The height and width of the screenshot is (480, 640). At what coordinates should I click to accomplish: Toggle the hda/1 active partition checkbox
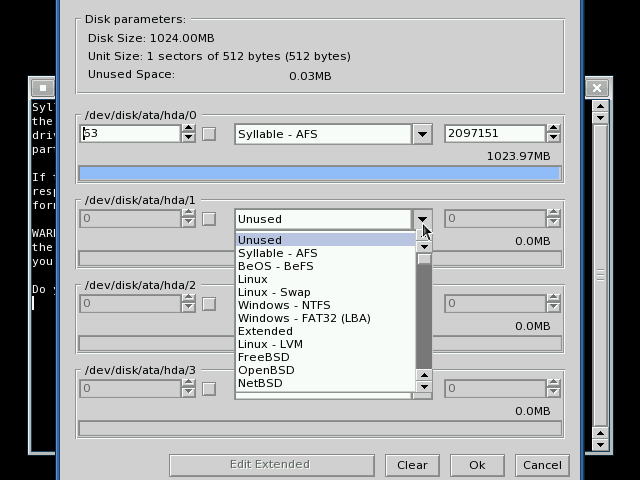[209, 219]
